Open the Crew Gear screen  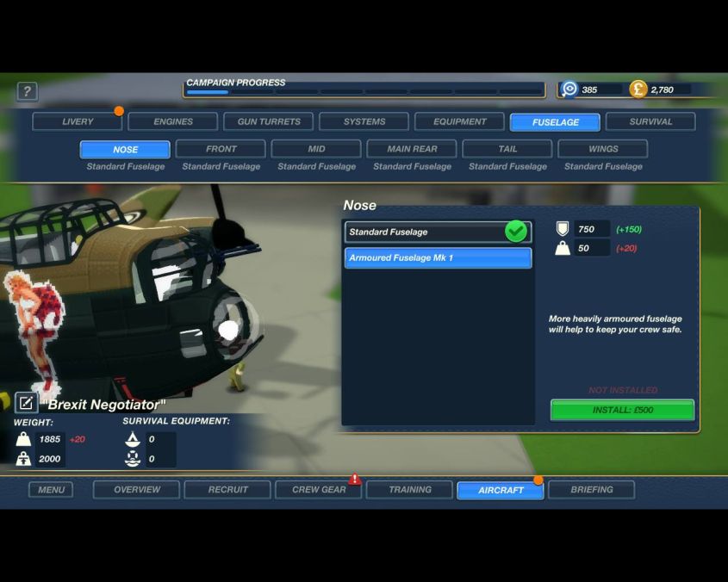pos(319,490)
